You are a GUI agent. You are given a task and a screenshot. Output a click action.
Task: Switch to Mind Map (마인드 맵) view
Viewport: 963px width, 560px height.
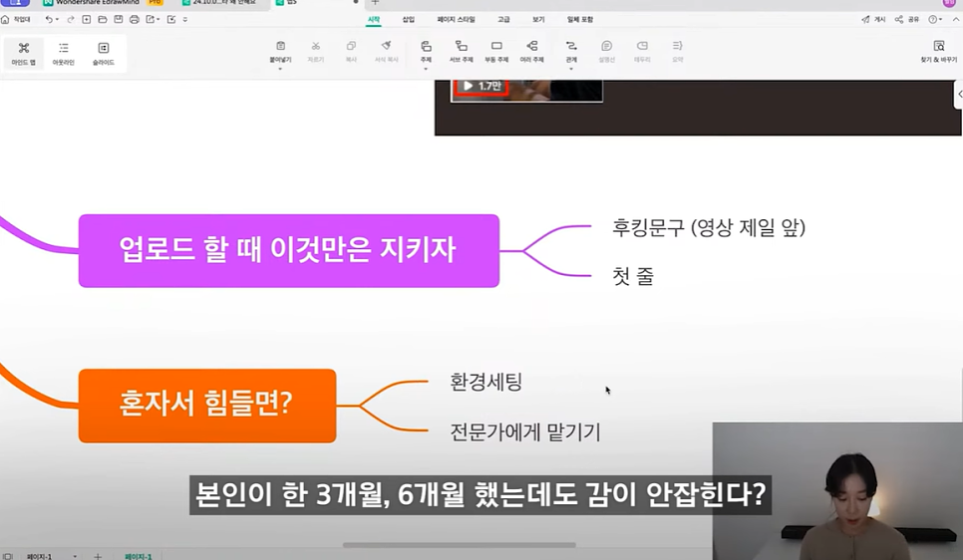(23, 54)
